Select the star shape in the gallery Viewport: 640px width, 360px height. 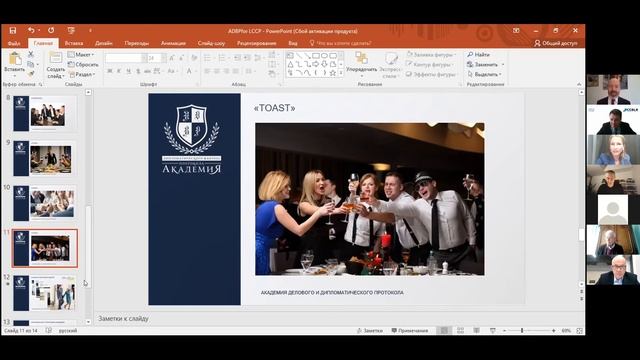pos(333,73)
